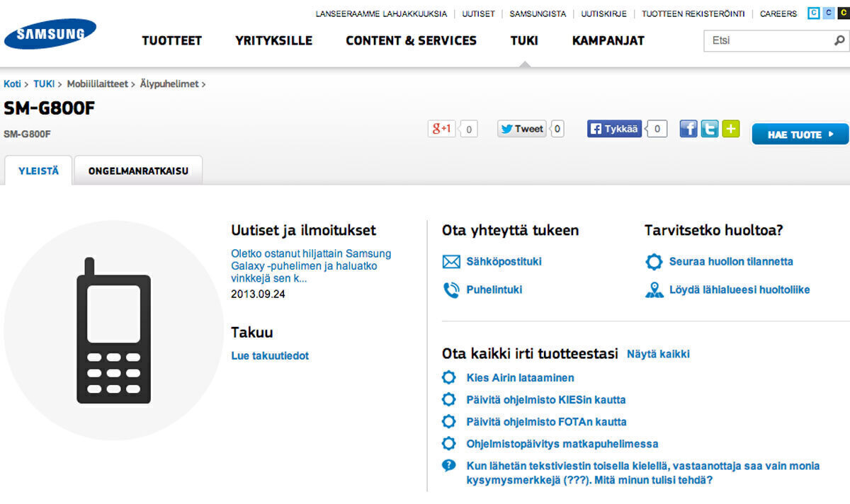Click the small Twitter share icon
This screenshot has width=850, height=504.
(x=710, y=129)
